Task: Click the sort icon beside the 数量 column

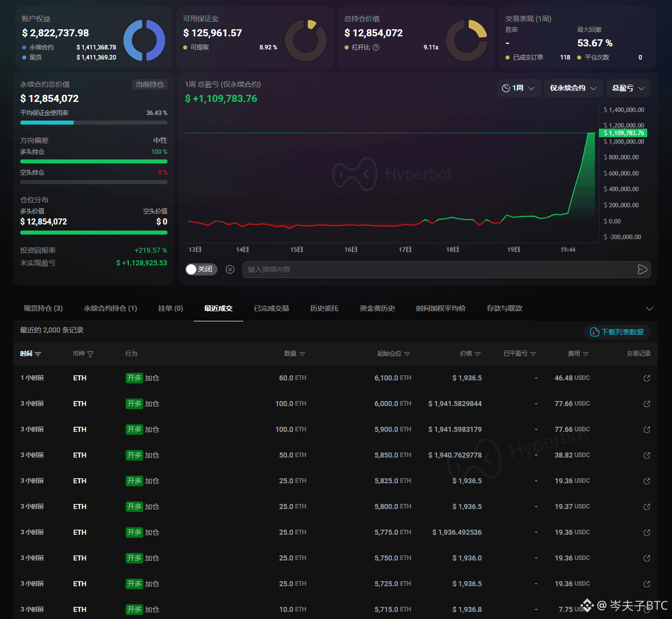Action: (x=302, y=354)
